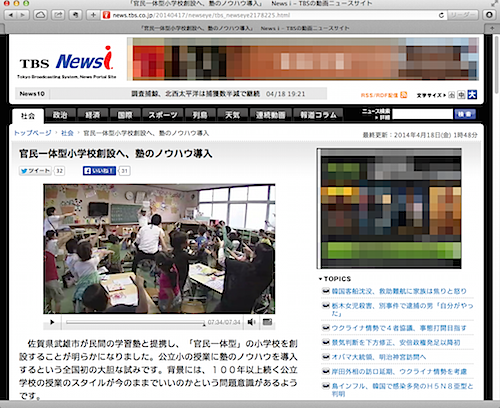This screenshot has height=408, width=500.
Task: Go back using Safari's back arrow
Action: (x=11, y=15)
